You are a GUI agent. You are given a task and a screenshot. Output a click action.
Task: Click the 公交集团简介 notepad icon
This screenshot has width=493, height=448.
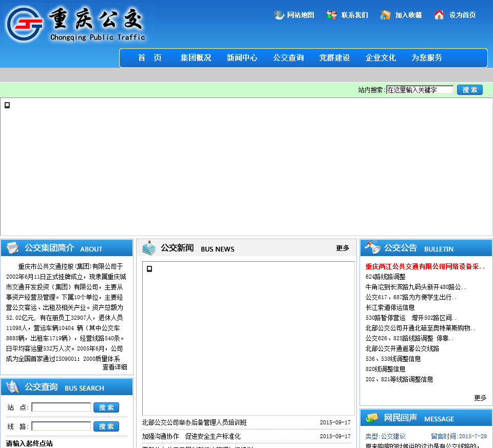pos(13,248)
